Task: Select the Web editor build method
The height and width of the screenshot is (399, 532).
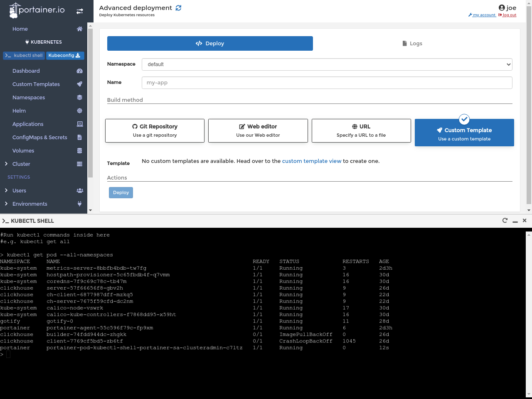Action: click(x=258, y=131)
